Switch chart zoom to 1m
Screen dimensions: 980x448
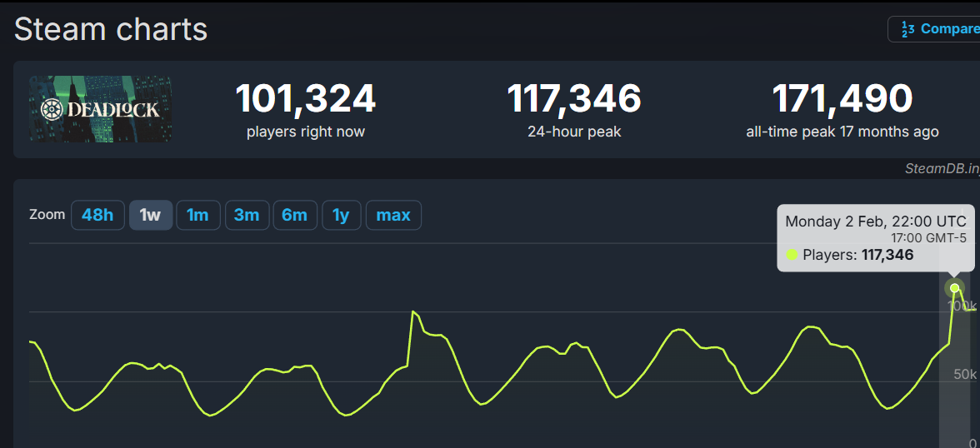pos(198,216)
